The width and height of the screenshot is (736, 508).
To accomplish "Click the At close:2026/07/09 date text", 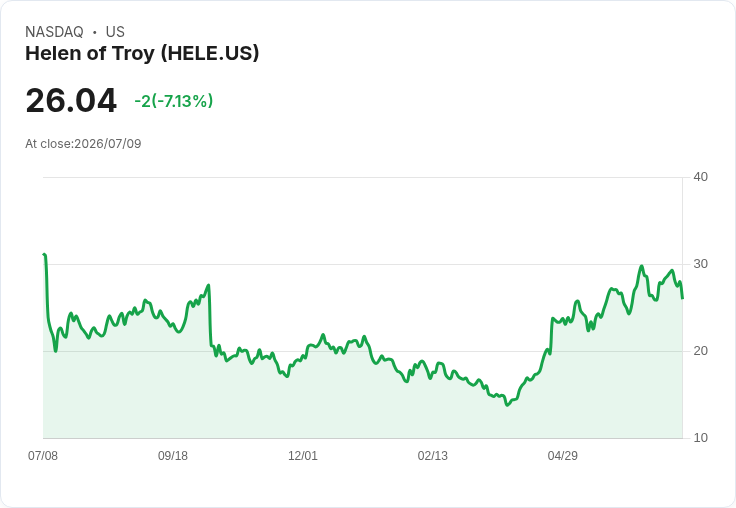I will pyautogui.click(x=83, y=144).
